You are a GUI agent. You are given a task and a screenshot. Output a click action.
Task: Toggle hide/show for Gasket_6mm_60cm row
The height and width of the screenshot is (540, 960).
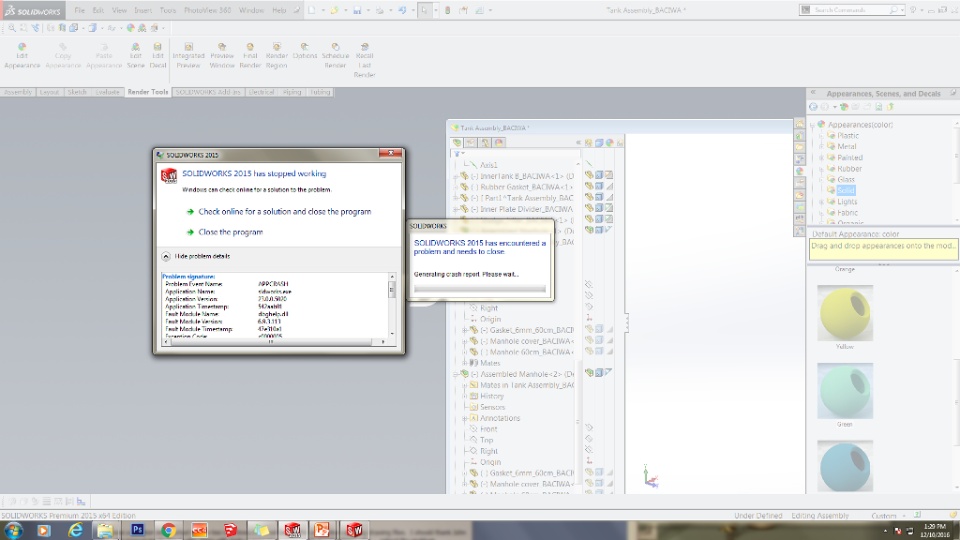(589, 330)
